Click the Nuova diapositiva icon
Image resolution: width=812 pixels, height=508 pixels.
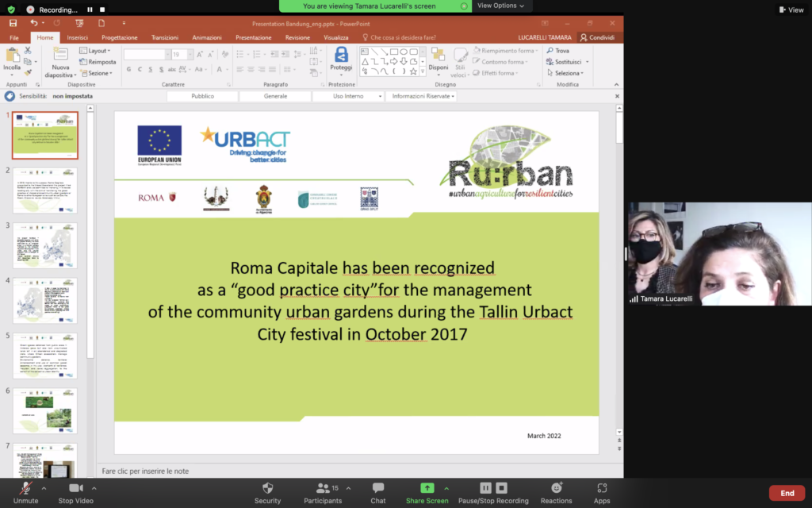[60, 57]
